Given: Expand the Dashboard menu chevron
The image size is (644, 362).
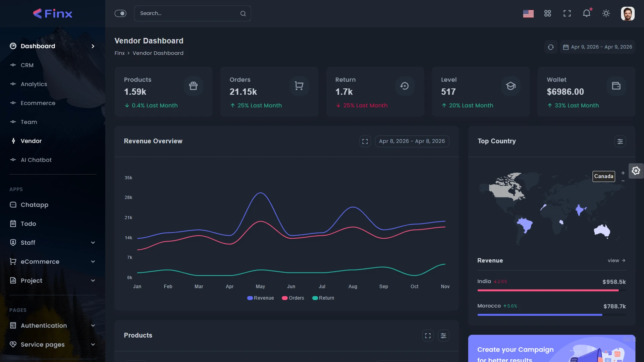Looking at the screenshot, I should (x=93, y=46).
